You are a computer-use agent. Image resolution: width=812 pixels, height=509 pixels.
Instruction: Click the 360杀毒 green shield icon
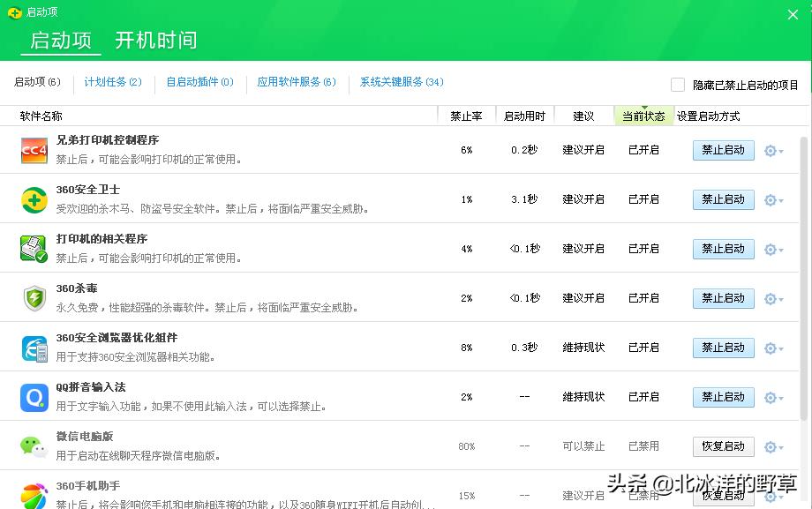click(x=33, y=298)
